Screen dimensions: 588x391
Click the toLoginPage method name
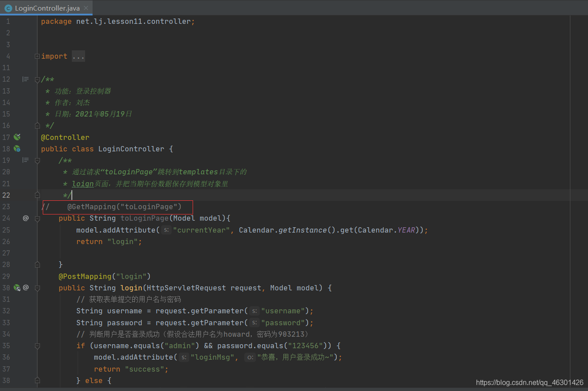tap(145, 218)
